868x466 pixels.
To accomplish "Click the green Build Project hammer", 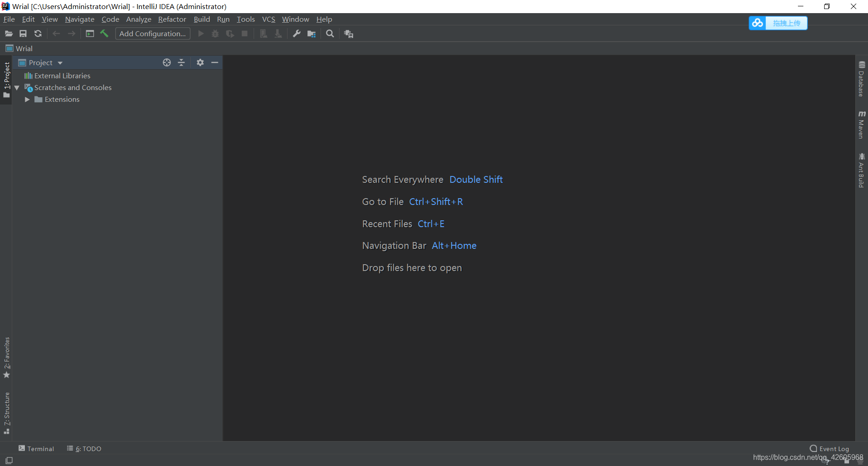I will click(104, 33).
